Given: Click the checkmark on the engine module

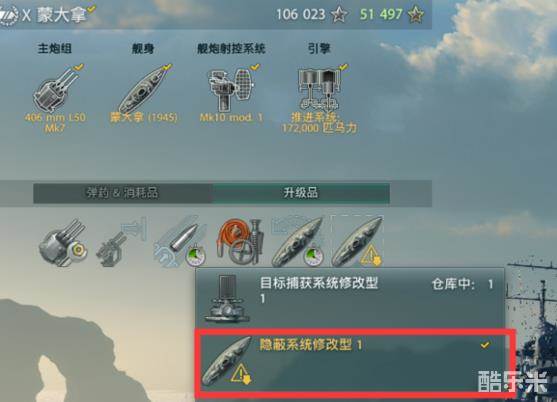Looking at the screenshot, I should pos(344,67).
